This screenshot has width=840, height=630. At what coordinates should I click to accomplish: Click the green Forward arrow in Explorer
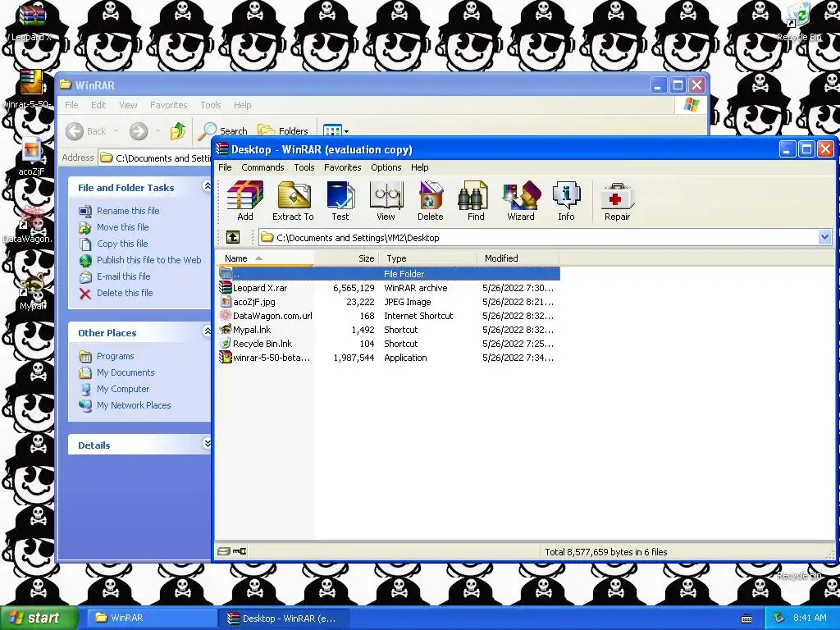(x=138, y=131)
